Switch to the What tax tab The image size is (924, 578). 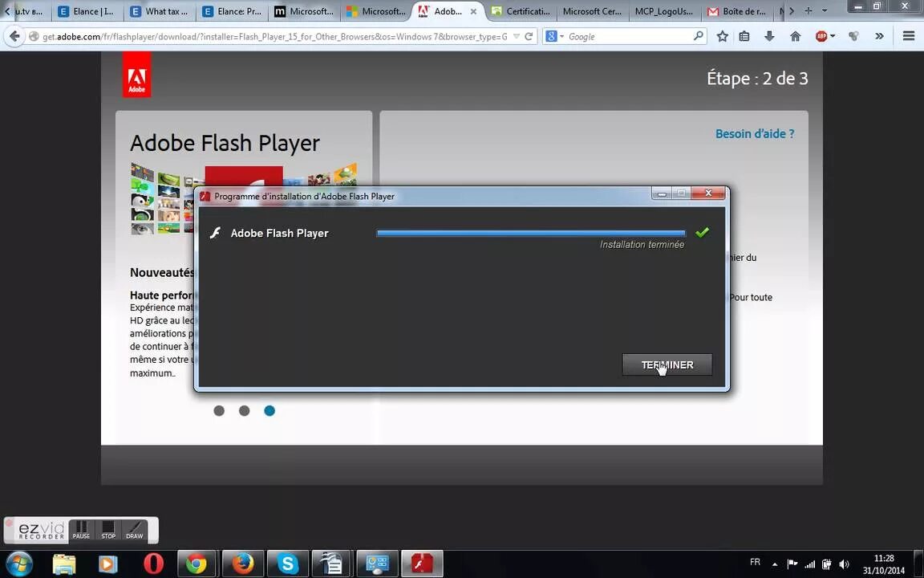tap(160, 11)
